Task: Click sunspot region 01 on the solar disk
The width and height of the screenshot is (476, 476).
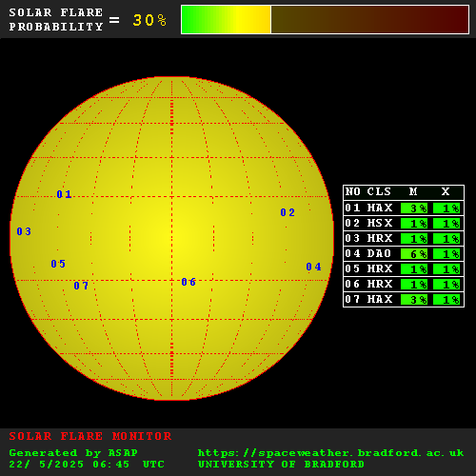Action: click(64, 194)
